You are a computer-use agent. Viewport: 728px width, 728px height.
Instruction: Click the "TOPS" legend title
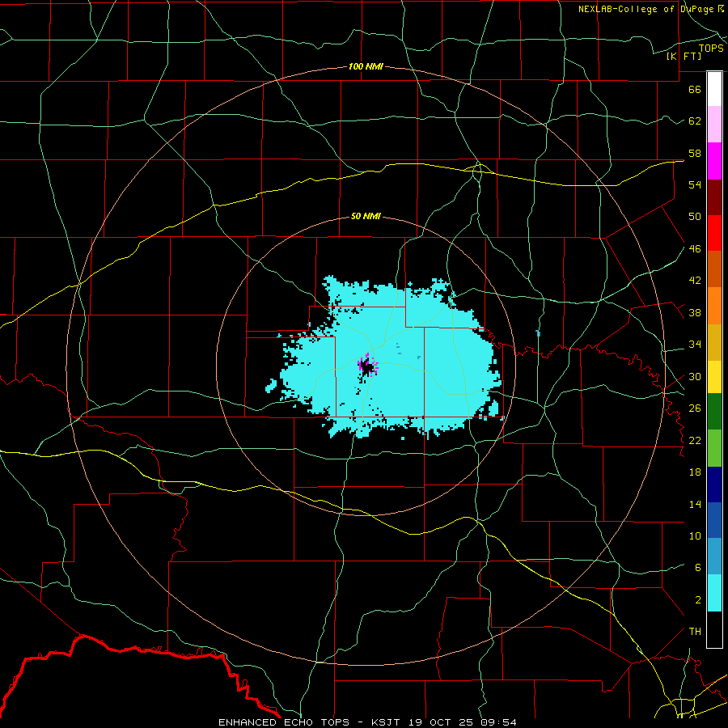[711, 49]
